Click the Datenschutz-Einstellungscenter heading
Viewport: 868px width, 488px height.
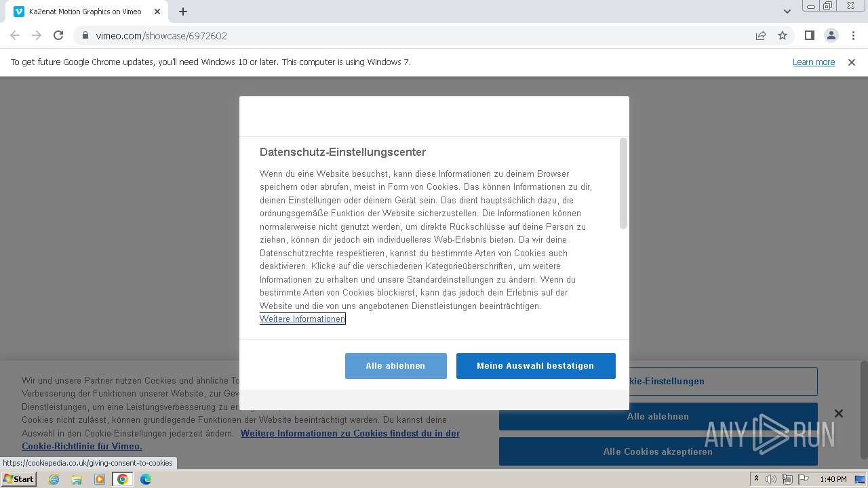click(x=342, y=152)
